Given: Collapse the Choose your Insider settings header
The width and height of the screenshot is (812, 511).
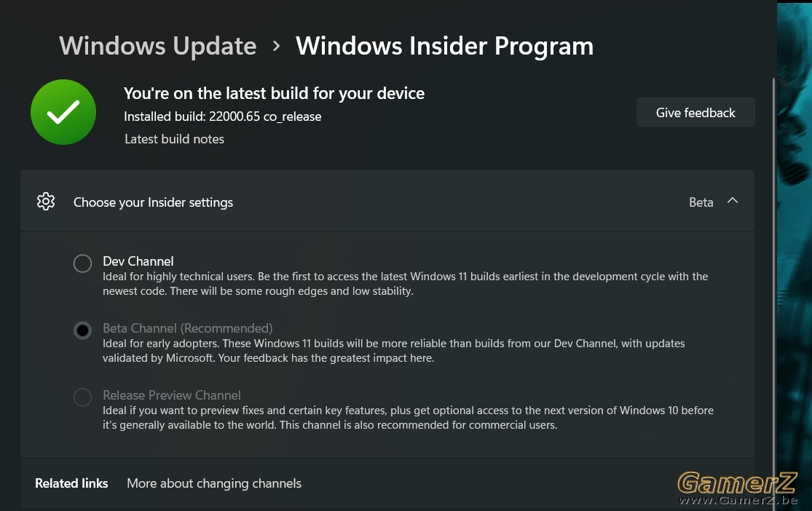Looking at the screenshot, I should click(x=387, y=201).
